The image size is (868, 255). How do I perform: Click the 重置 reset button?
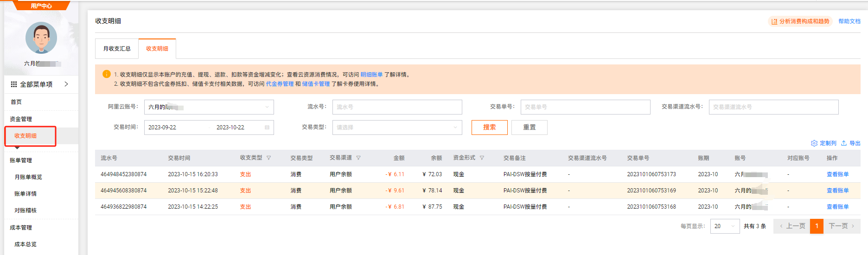click(x=530, y=127)
